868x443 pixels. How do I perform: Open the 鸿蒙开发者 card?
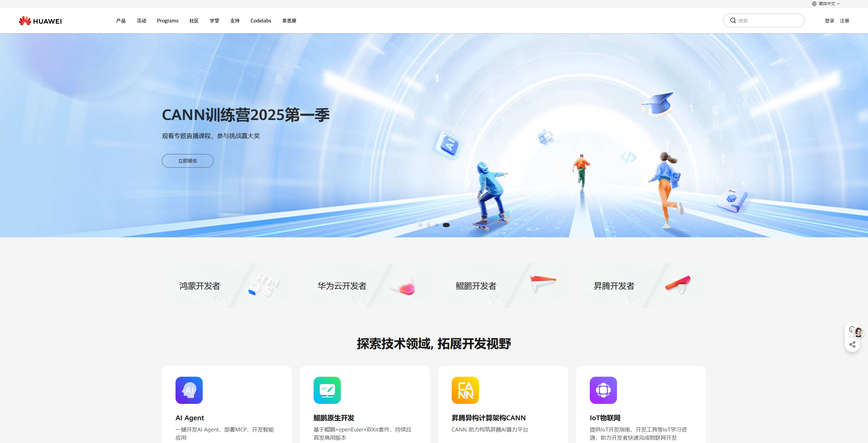[x=227, y=286]
